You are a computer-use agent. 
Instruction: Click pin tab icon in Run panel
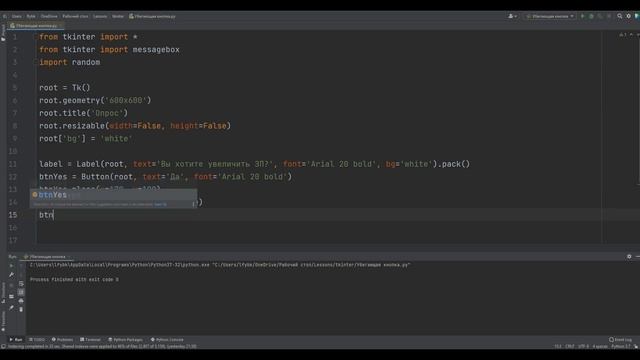pos(11,308)
